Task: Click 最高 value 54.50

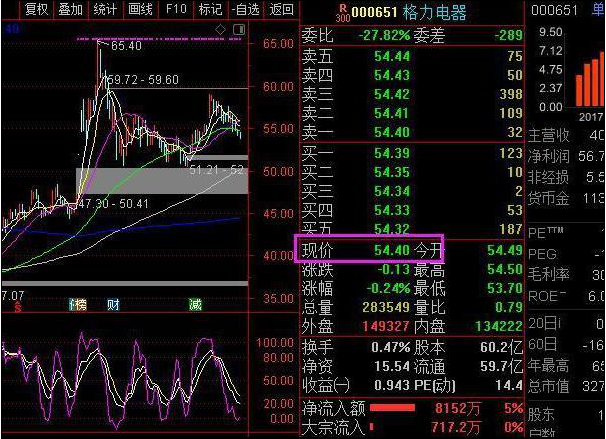Action: [x=505, y=269]
